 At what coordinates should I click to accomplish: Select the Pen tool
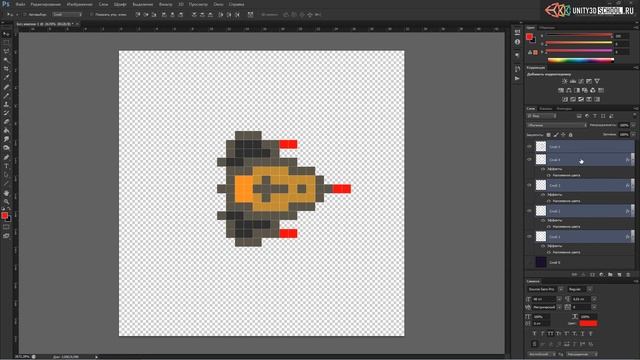pyautogui.click(x=6, y=157)
